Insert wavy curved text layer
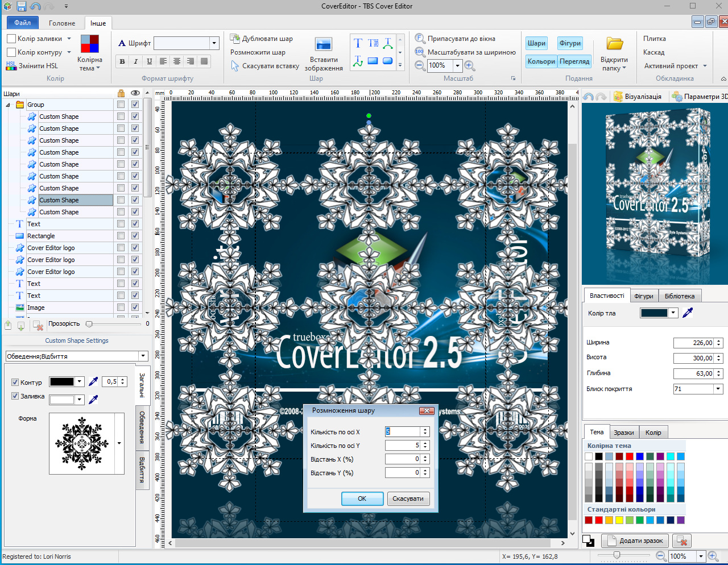 (x=358, y=61)
